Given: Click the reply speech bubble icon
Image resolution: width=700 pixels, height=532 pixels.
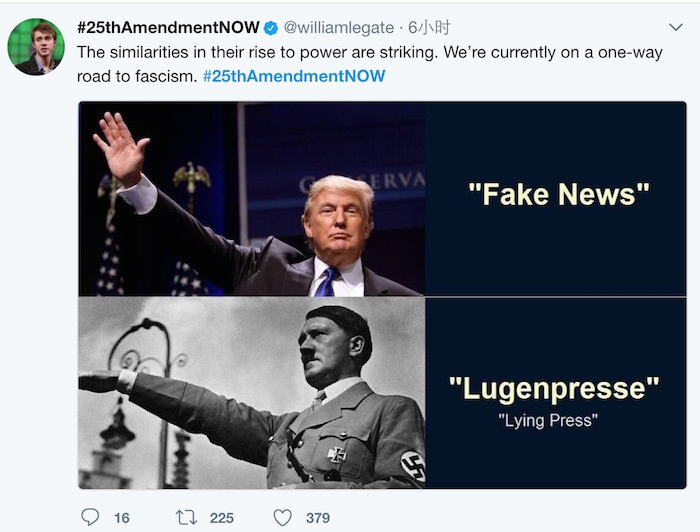Looking at the screenshot, I should point(91,517).
